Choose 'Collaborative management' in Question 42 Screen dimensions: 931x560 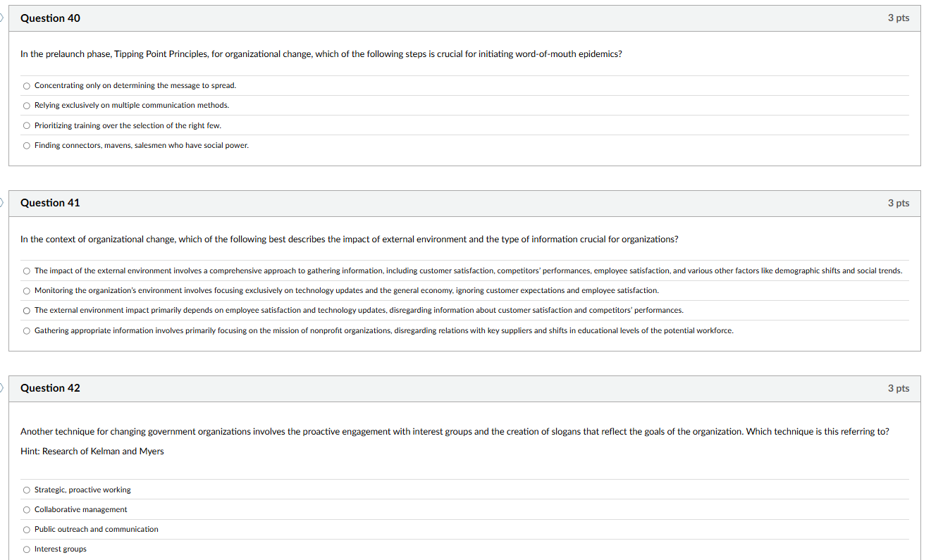click(x=26, y=509)
